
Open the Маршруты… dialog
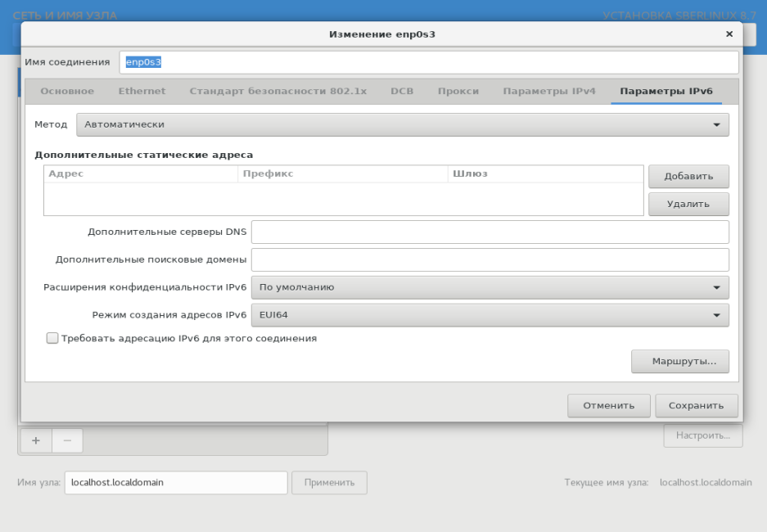click(679, 361)
